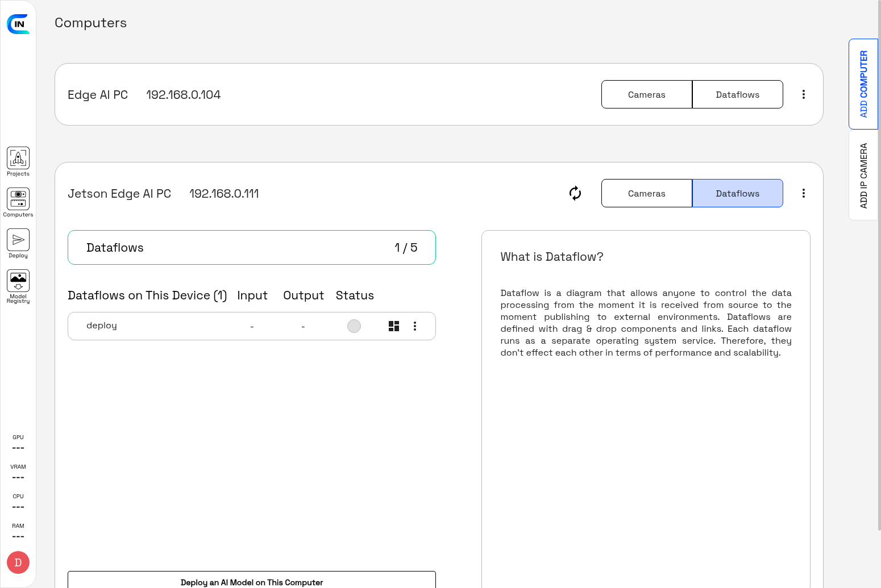Switch Edge AI PC view to Cameras
Viewport: 881px width, 588px height.
pos(646,94)
